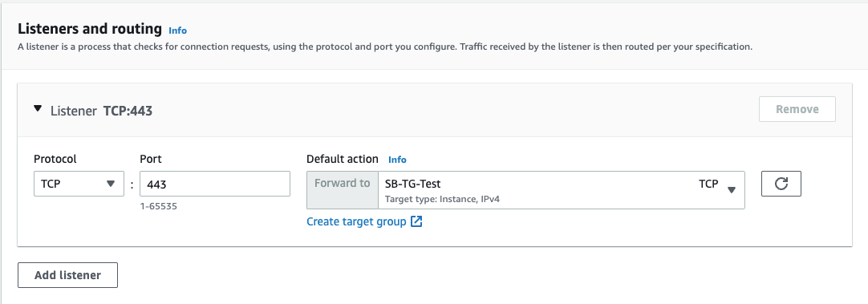Image resolution: width=868 pixels, height=304 pixels.
Task: Select the SB-TG-Test target group field
Action: coord(562,190)
